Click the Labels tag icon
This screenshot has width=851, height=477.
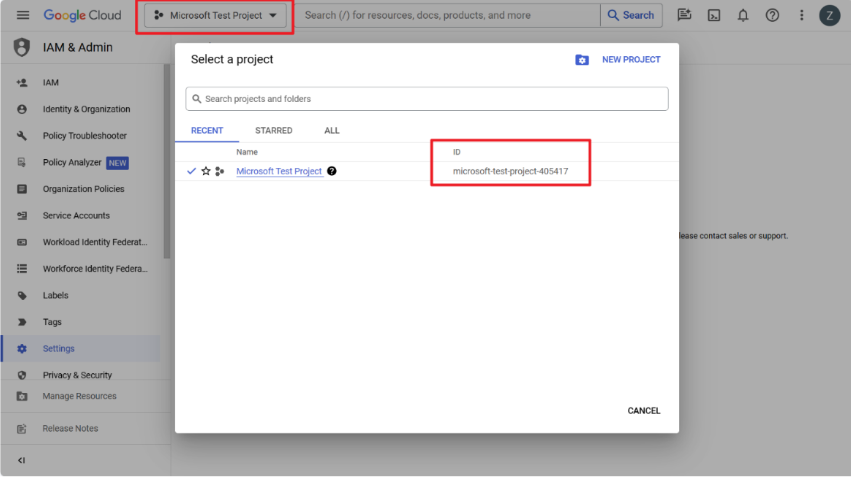coord(22,295)
